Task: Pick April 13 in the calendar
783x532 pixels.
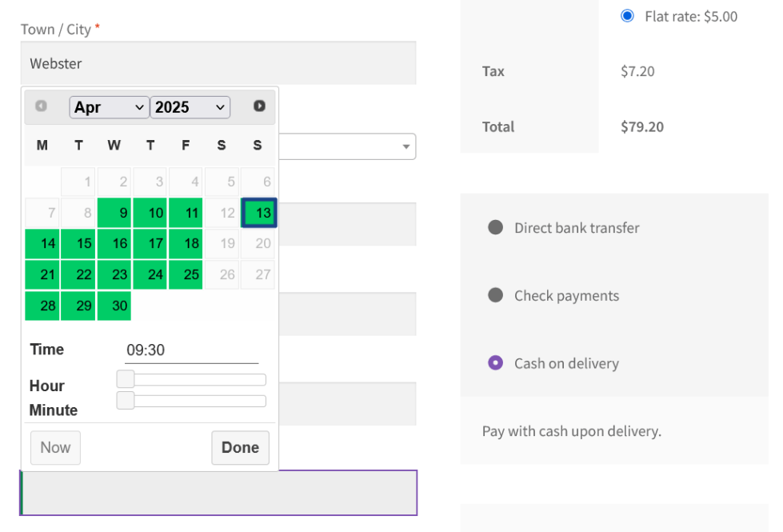Action: 259,213
